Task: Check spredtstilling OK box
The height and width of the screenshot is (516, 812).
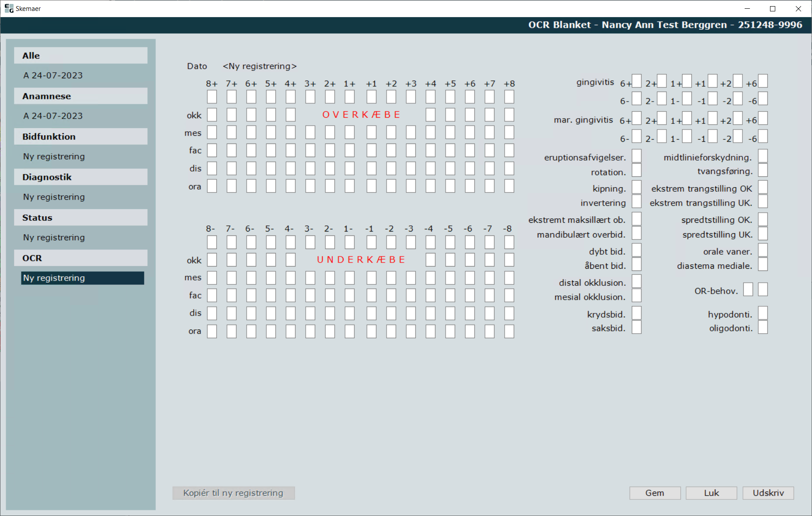Action: point(763,219)
